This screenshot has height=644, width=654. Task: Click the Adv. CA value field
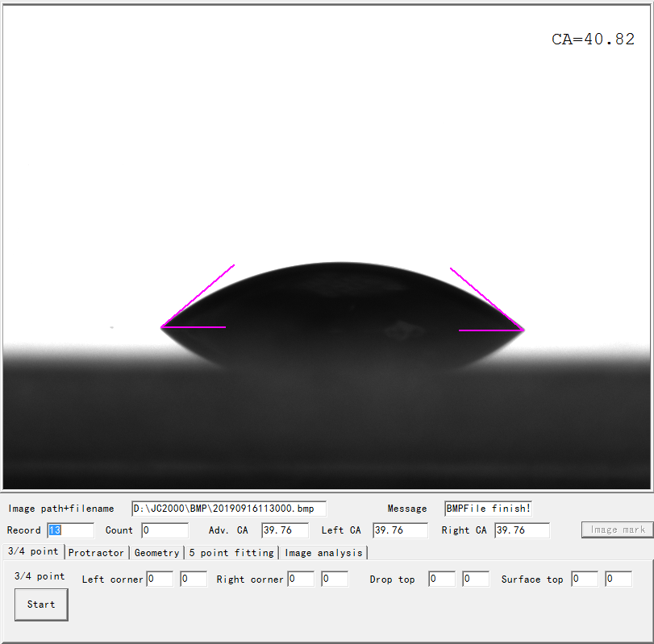click(x=285, y=530)
